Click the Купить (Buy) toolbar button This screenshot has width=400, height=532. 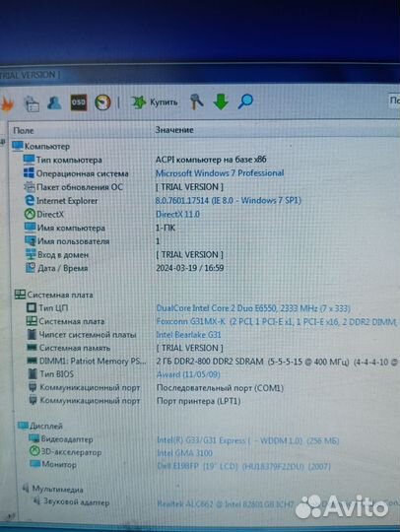tap(155, 102)
